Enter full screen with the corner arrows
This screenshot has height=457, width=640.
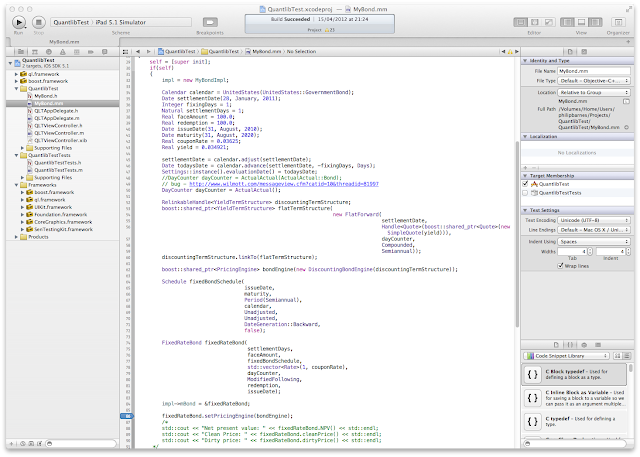tap(629, 9)
